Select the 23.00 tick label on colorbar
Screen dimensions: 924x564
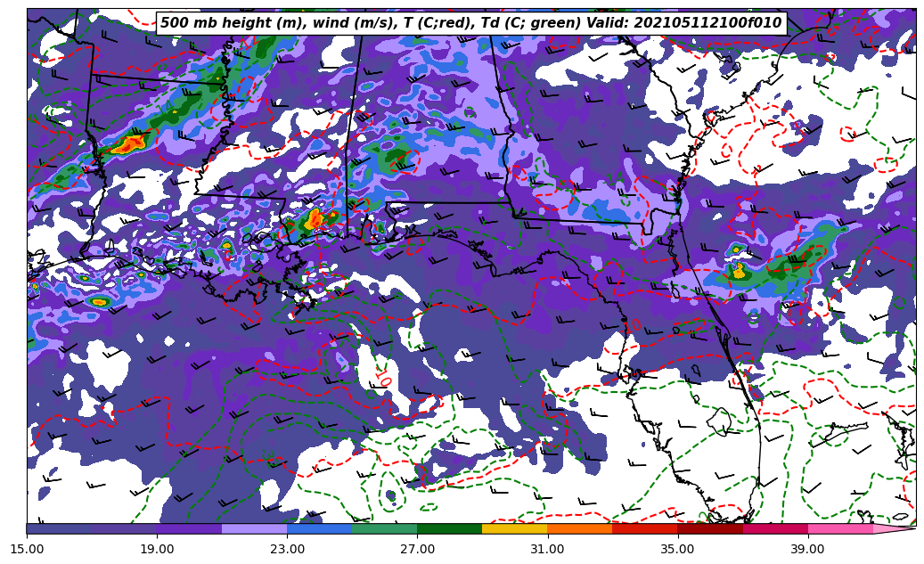[287, 549]
